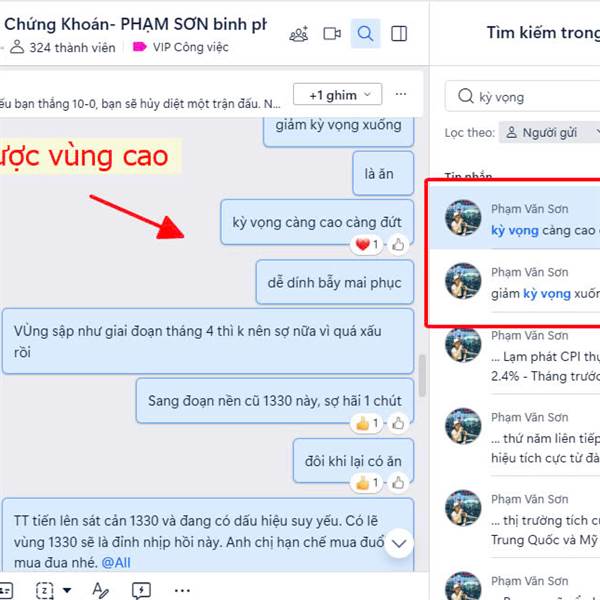Start a video call
This screenshot has width=600, height=600.
pos(332,34)
